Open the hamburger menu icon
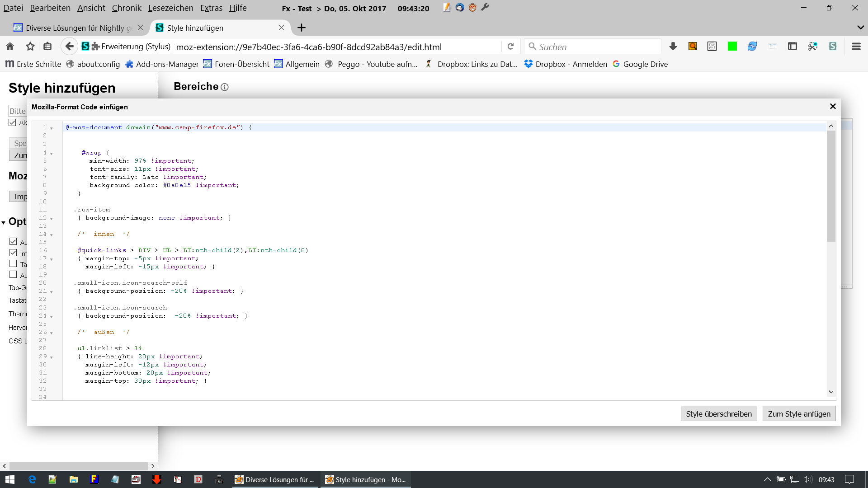868x488 pixels. point(856,47)
